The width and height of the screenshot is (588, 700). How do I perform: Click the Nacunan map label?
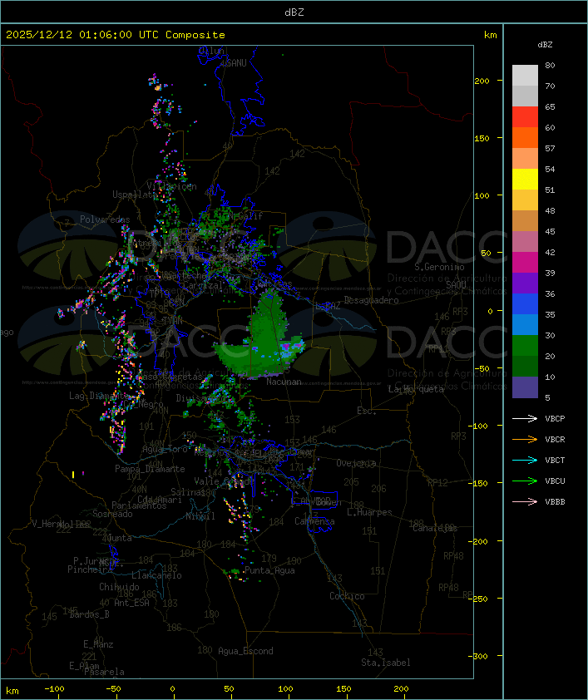[284, 382]
